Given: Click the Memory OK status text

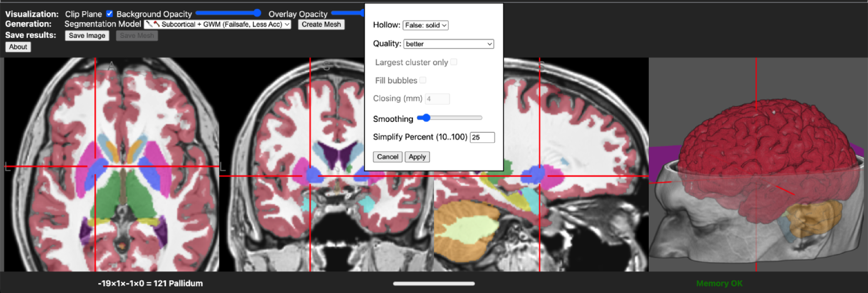Looking at the screenshot, I should 719,283.
